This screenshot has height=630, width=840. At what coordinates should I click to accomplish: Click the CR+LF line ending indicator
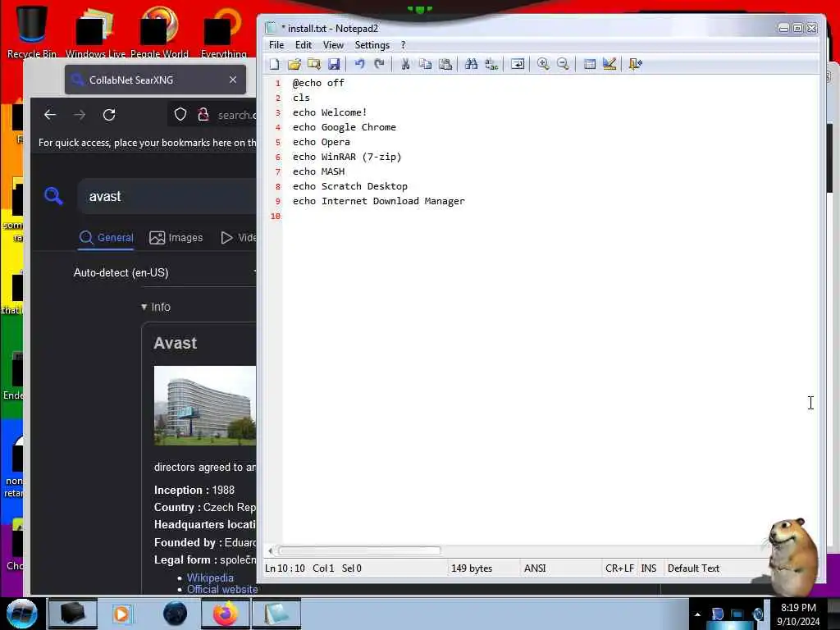click(x=619, y=568)
